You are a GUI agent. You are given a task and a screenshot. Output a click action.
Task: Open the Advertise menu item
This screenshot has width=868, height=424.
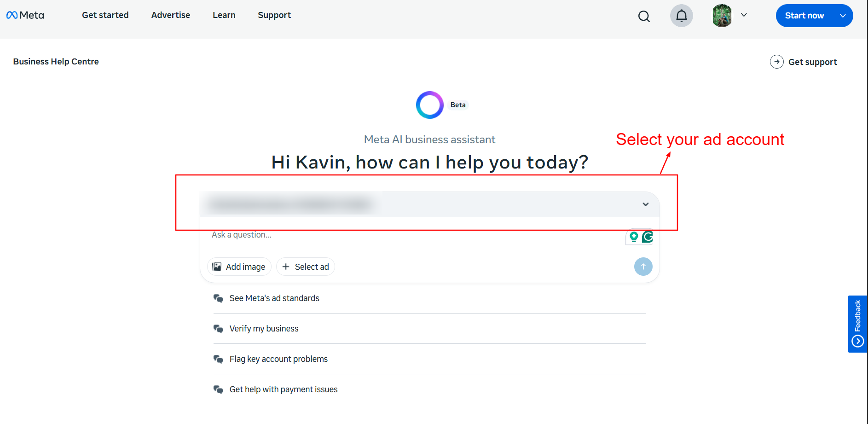point(170,15)
